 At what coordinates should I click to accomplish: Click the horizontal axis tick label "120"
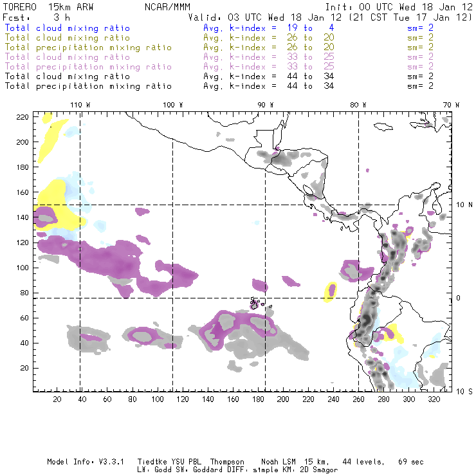pyautogui.click(x=183, y=399)
